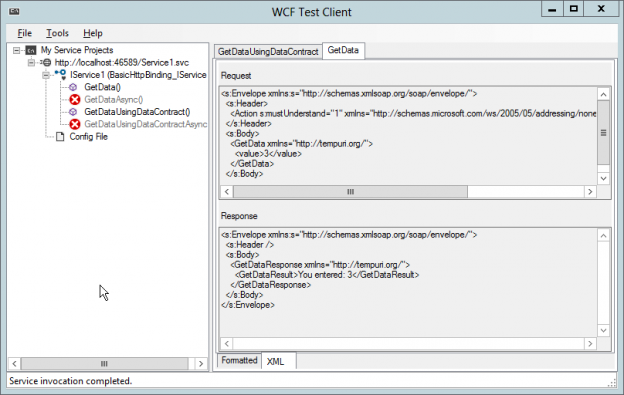Image resolution: width=624 pixels, height=395 pixels.
Task: Open the File menu
Action: coord(25,33)
